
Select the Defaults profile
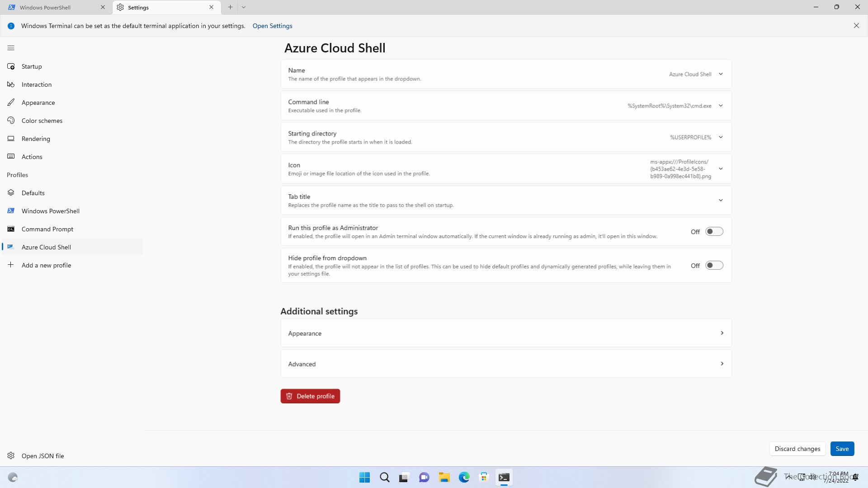tap(72, 193)
